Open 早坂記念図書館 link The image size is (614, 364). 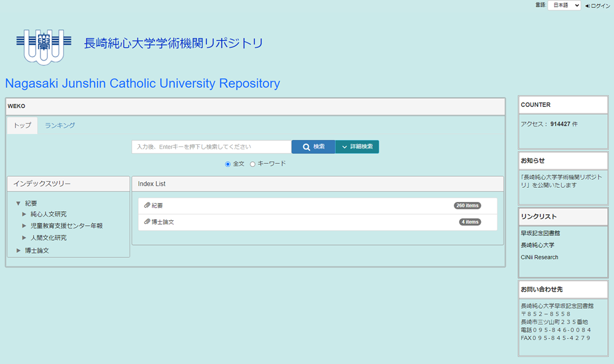[x=540, y=233]
